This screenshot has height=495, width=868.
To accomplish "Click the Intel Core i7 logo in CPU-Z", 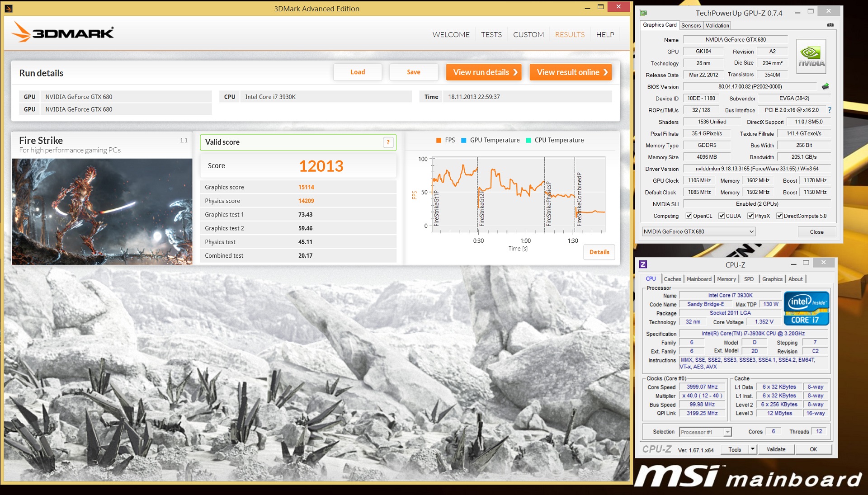I will (x=807, y=309).
